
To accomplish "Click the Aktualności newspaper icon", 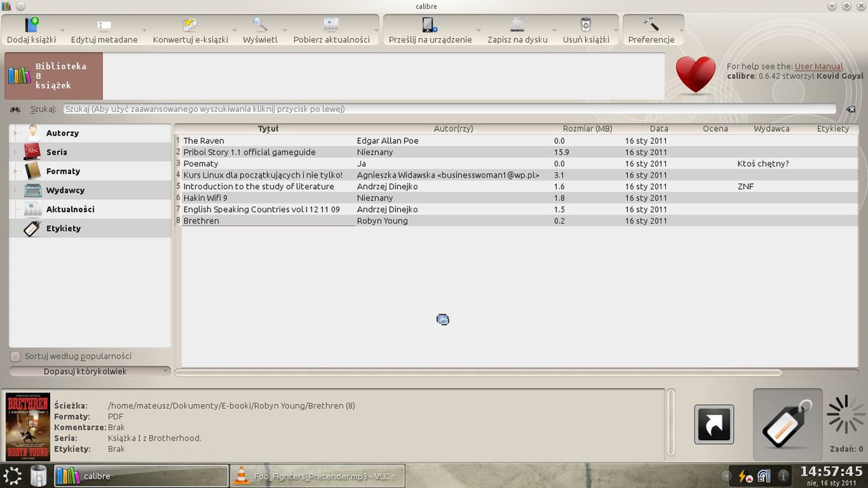I will tap(33, 209).
